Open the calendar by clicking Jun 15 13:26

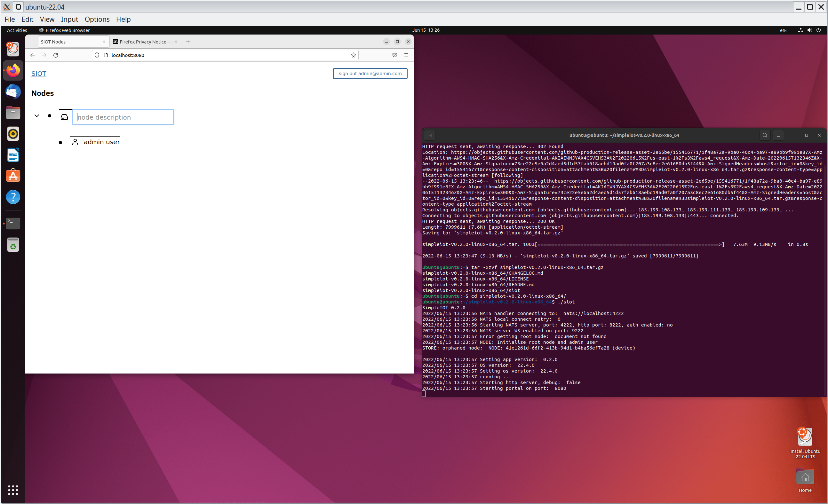click(x=426, y=30)
